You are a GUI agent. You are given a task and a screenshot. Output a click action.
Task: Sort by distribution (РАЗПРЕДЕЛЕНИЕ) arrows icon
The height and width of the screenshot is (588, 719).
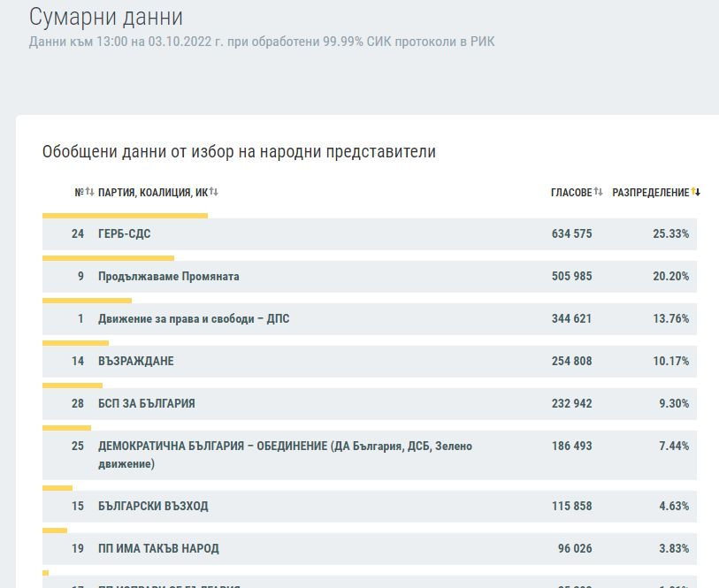coord(696,192)
